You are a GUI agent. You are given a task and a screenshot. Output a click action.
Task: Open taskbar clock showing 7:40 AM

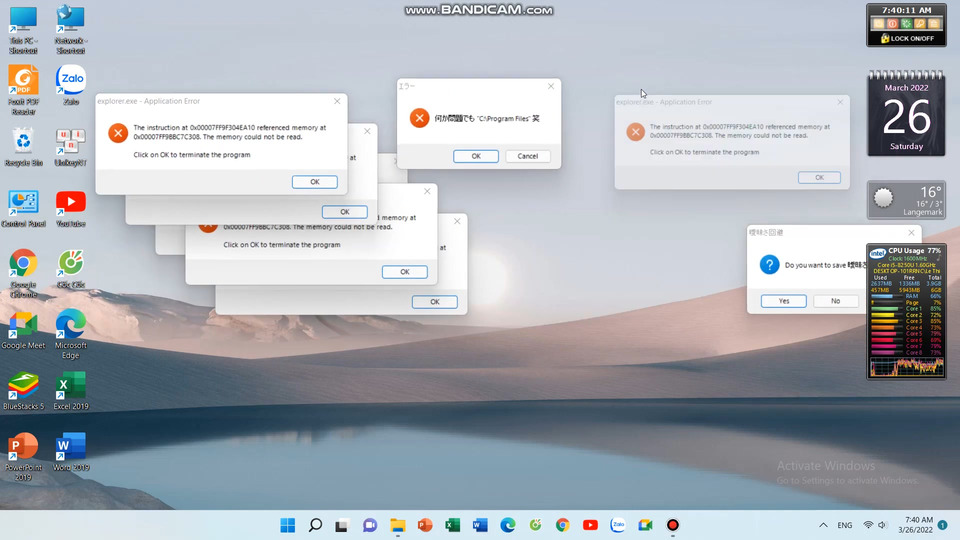tap(915, 525)
